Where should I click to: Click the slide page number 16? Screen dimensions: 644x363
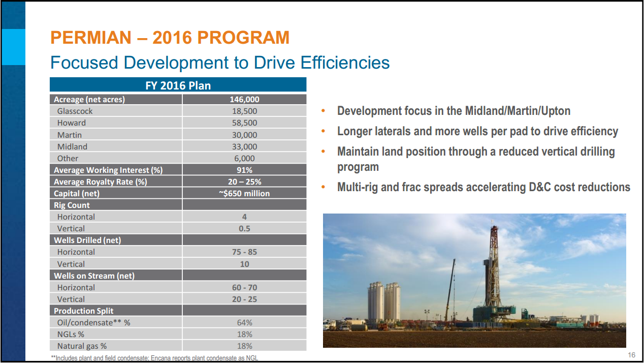coord(632,354)
